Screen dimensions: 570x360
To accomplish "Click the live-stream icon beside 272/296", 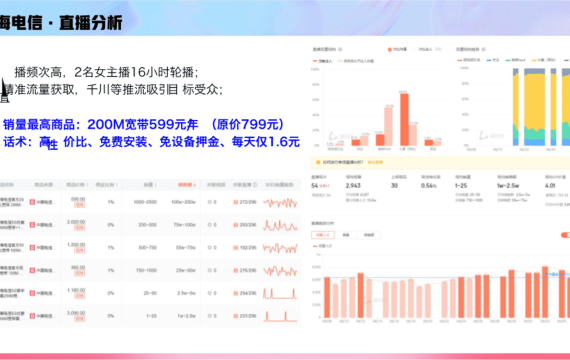I will 236,202.
